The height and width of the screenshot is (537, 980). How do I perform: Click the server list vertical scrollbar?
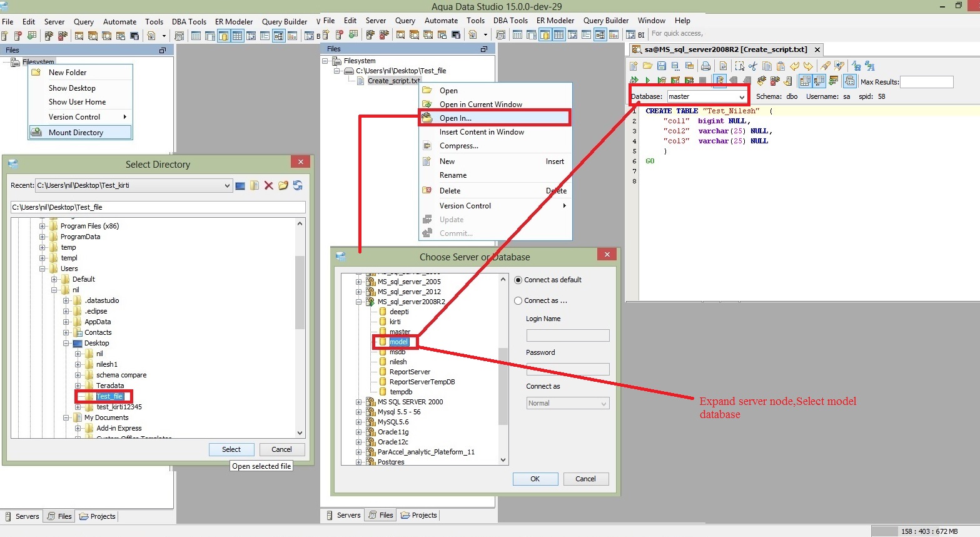point(503,369)
